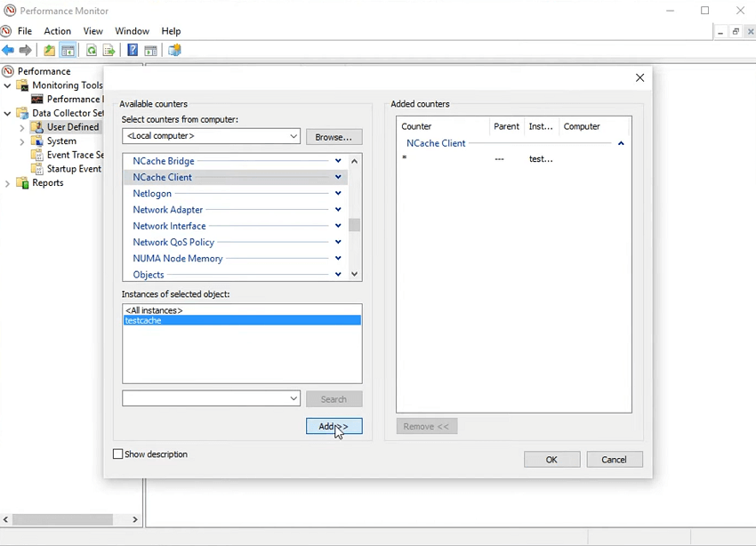
Task: Expand the NCache Client counter chevron
Action: pyautogui.click(x=338, y=177)
